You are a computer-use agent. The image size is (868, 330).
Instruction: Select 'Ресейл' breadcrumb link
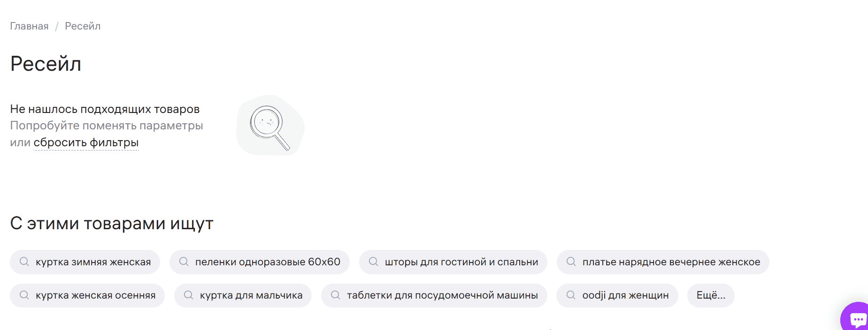coord(83,26)
